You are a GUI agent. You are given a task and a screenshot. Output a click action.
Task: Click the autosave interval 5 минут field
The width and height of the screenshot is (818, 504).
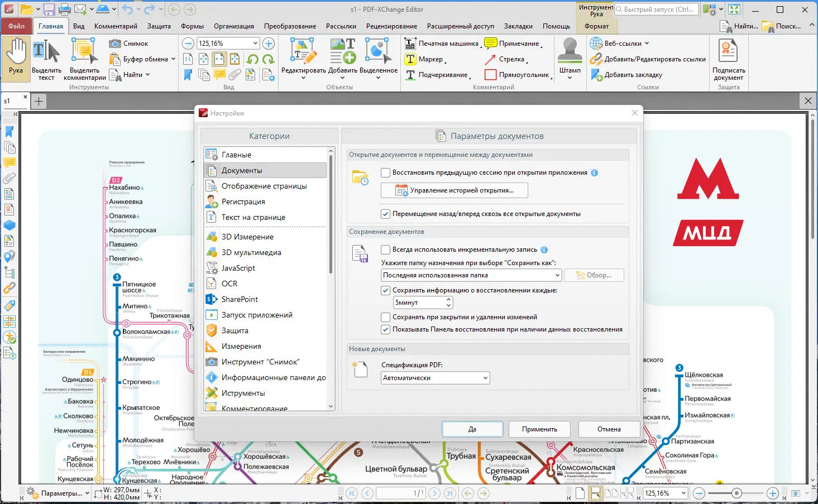click(x=419, y=303)
